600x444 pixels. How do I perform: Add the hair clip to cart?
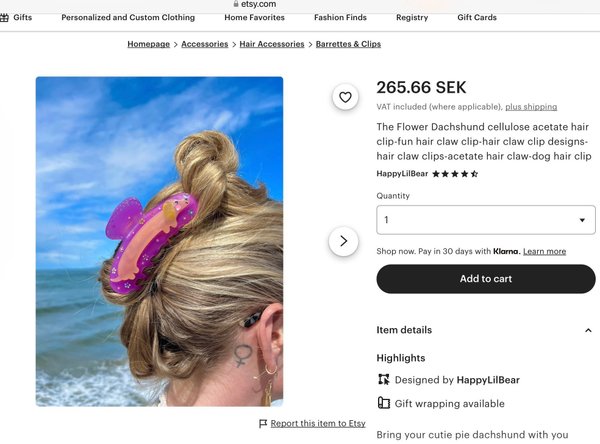486,279
